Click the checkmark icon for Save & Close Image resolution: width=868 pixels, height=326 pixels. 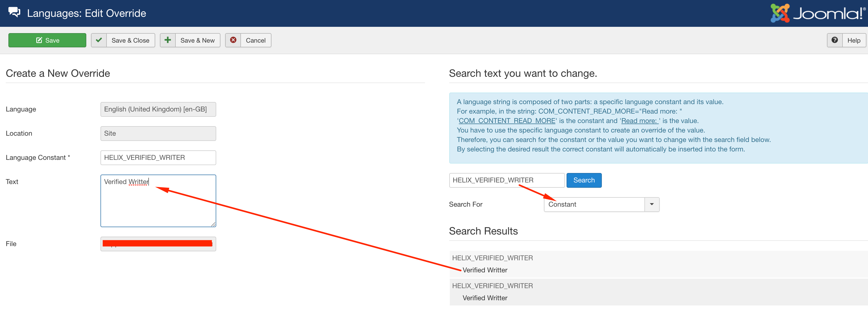(99, 40)
